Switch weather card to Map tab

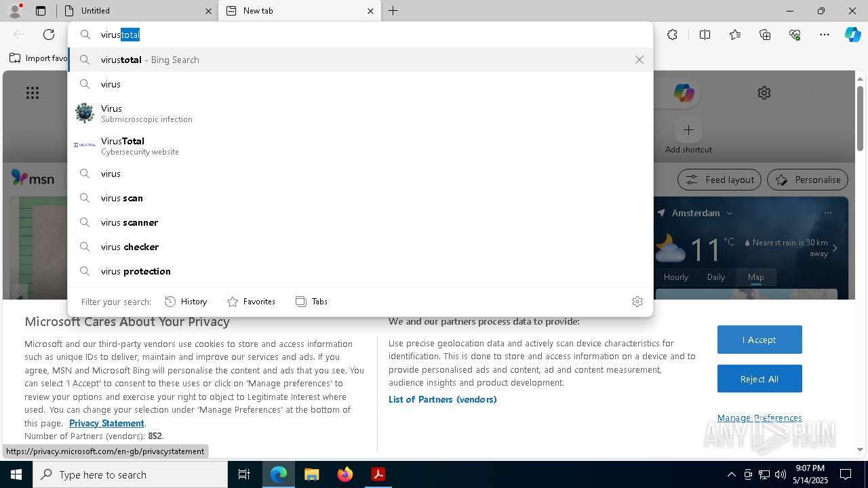[756, 277]
